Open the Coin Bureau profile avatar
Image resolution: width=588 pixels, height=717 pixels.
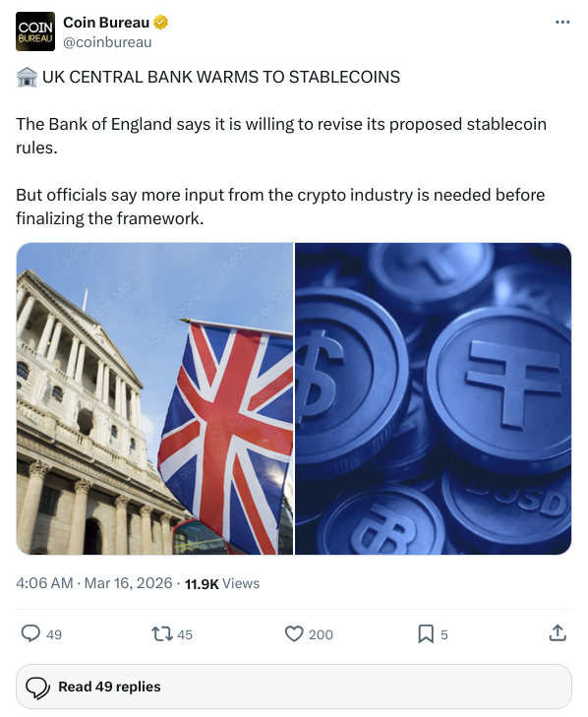click(35, 31)
